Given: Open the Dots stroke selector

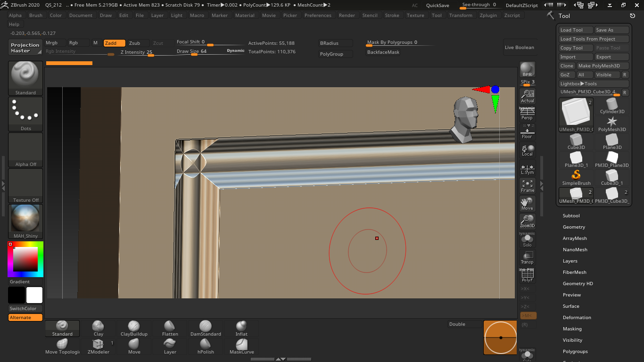Looking at the screenshot, I should pyautogui.click(x=25, y=114).
